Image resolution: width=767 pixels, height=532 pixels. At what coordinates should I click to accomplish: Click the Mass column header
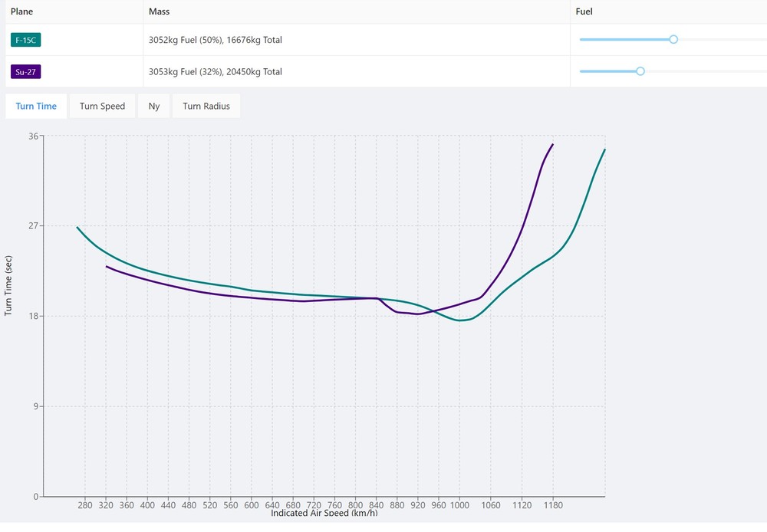pyautogui.click(x=159, y=12)
